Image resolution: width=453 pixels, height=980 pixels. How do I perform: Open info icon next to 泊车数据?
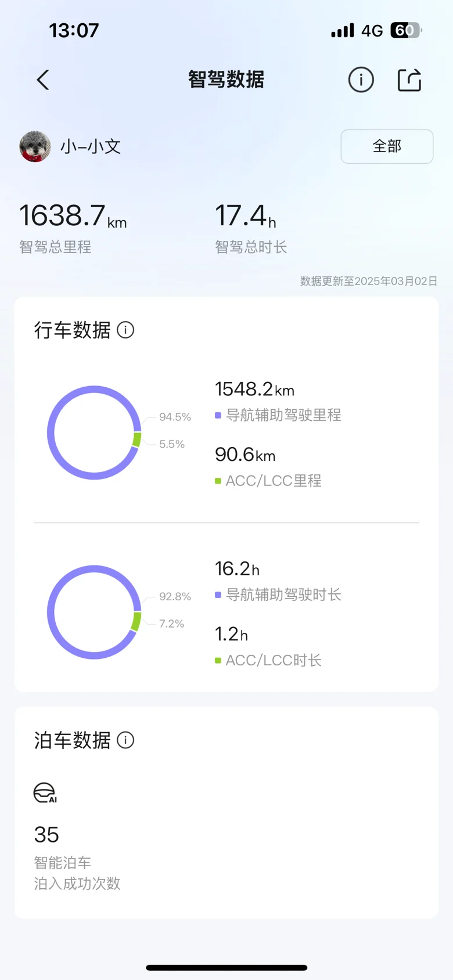(125, 740)
